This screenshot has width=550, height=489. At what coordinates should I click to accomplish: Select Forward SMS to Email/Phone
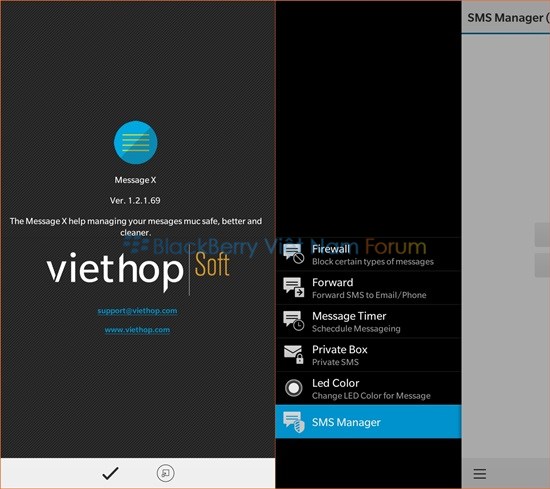click(x=368, y=288)
